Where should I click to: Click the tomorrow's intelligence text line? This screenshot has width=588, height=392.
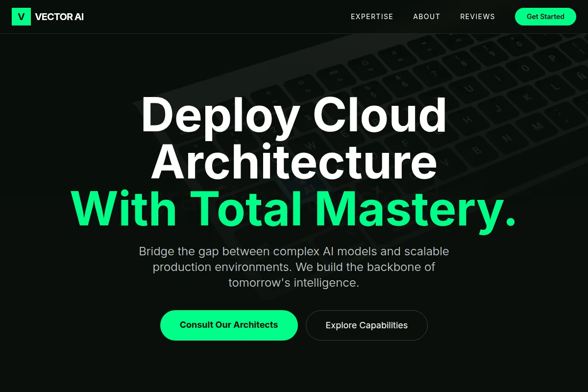[294, 283]
